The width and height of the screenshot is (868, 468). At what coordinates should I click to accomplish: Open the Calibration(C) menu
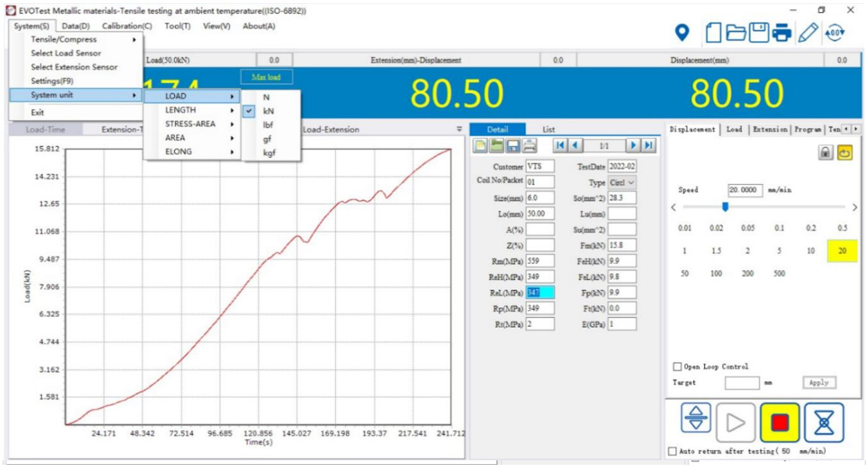(x=127, y=26)
